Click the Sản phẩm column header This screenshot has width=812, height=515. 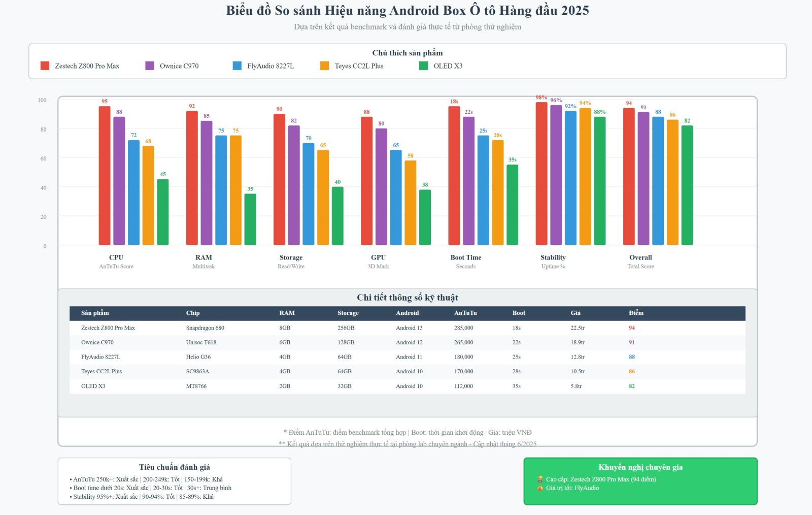[95, 313]
